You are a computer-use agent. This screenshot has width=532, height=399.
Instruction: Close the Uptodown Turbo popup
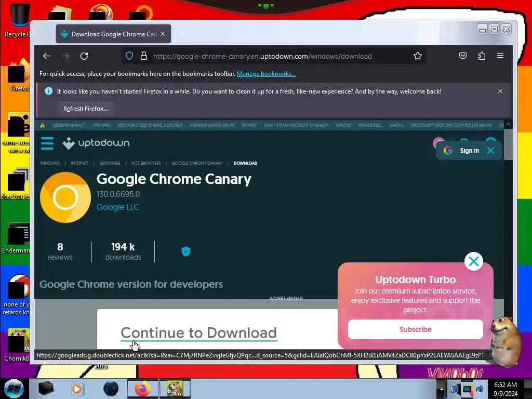(474, 261)
